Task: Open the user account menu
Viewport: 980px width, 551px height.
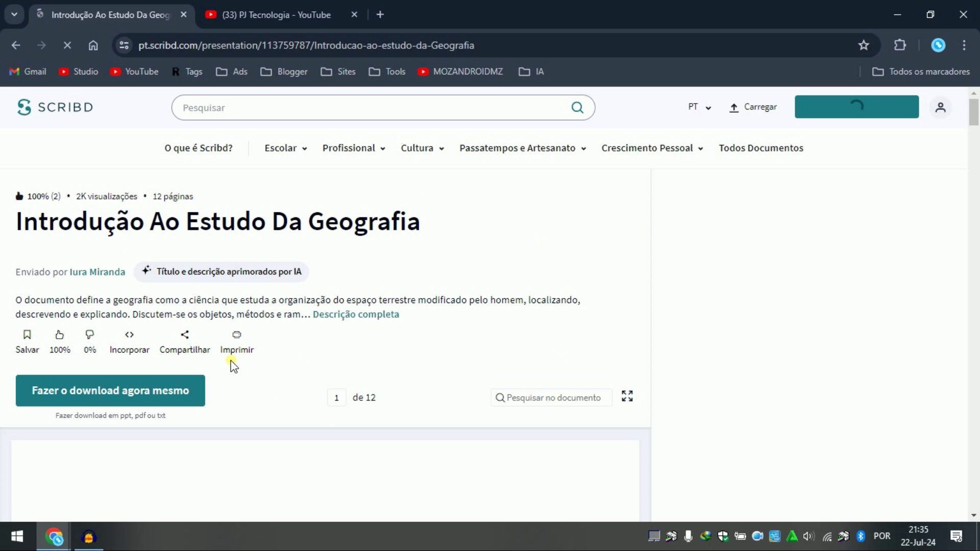Action: point(940,107)
